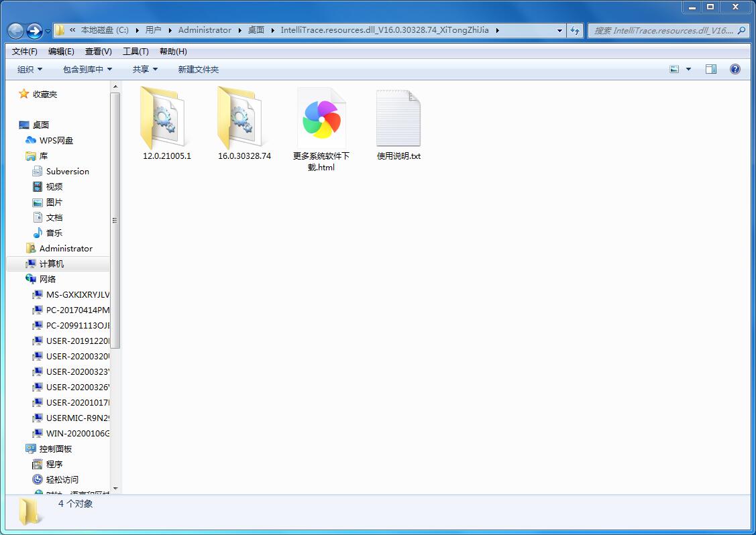The width and height of the screenshot is (756, 535).
Task: Open the 图片 library
Action: click(x=54, y=202)
